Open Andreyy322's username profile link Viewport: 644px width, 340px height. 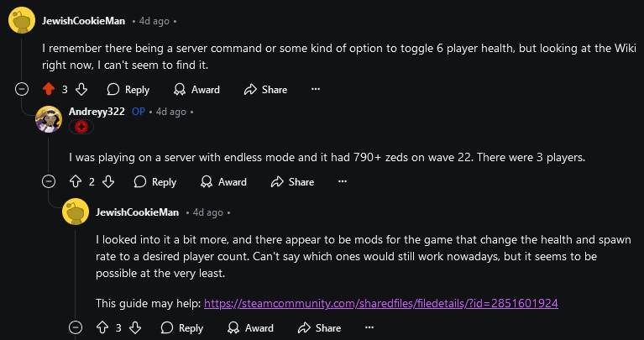click(x=97, y=112)
